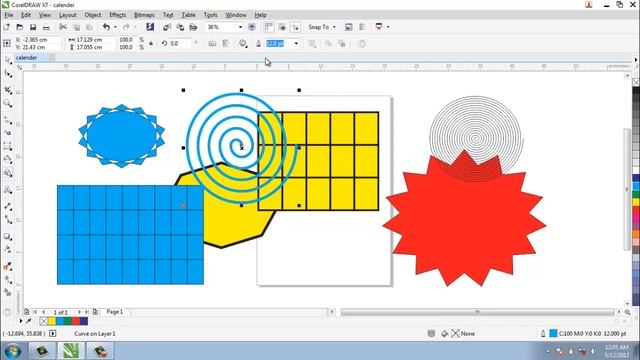Viewport: 640px width, 360px height.
Task: Select the Color Eyedropper tool
Action: (7, 266)
